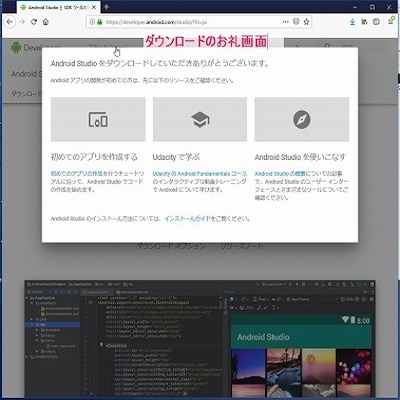Click the 初めてのアプリを作成する heading
This screenshot has width=400, height=400.
tap(94, 157)
